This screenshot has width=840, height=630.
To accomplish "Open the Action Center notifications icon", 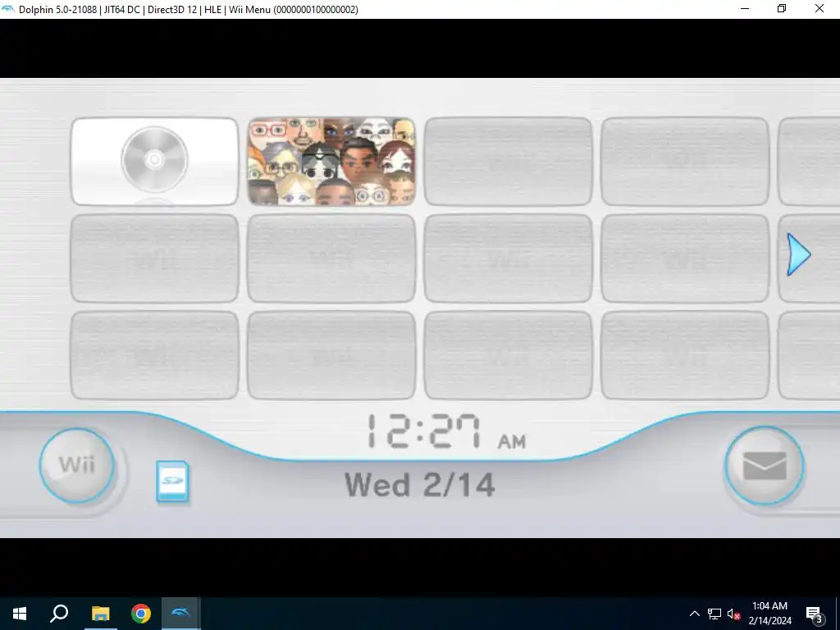I will pyautogui.click(x=815, y=614).
